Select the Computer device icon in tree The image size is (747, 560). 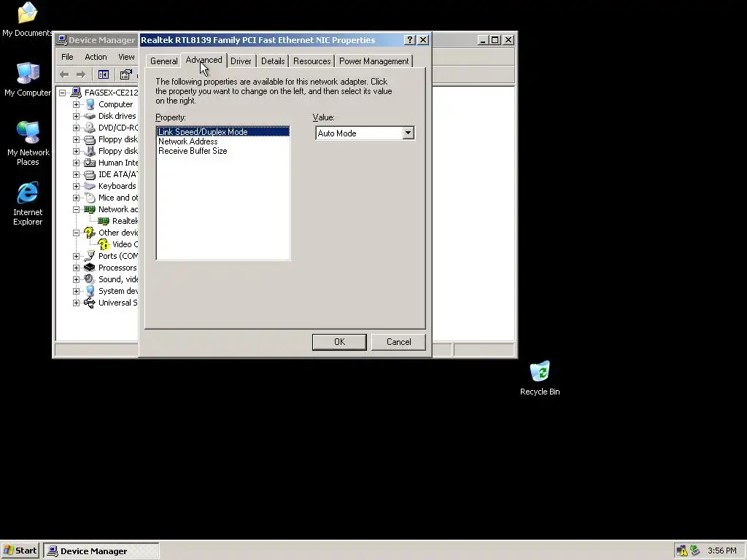point(90,104)
